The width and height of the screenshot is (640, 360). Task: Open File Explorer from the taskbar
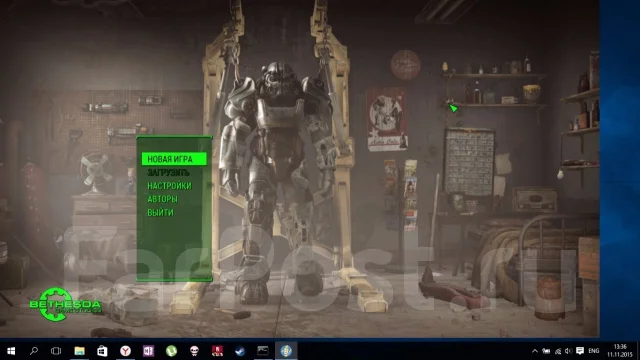79,351
